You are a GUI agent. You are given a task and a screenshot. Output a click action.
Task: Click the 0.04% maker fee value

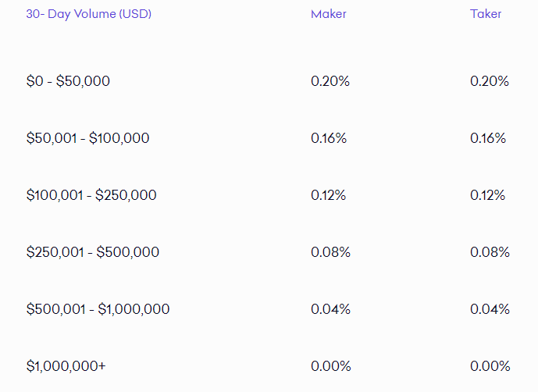coord(330,309)
